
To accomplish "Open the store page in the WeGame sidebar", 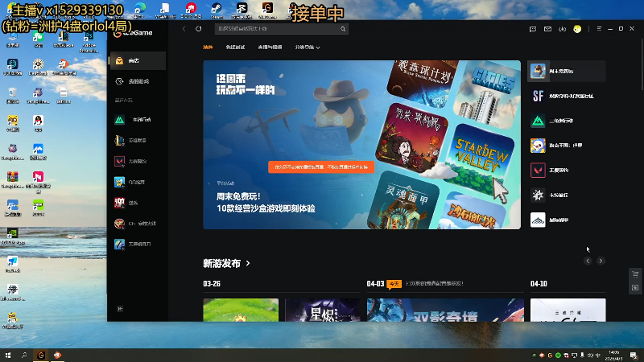I will tap(138, 61).
